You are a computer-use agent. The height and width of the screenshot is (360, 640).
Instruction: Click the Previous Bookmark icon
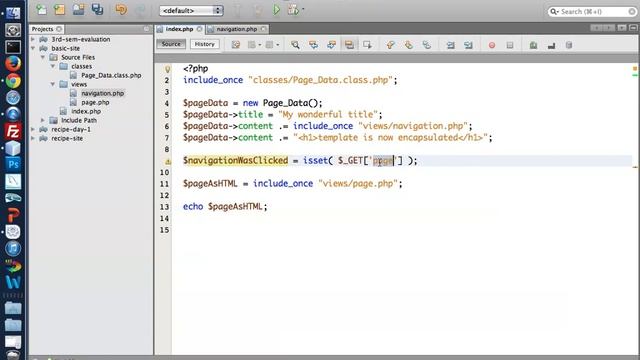point(391,45)
